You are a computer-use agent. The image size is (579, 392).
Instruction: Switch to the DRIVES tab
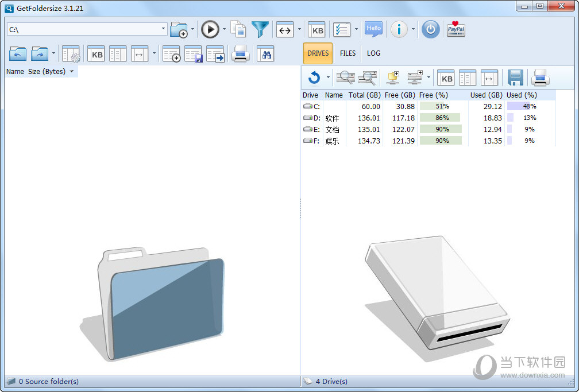point(318,53)
